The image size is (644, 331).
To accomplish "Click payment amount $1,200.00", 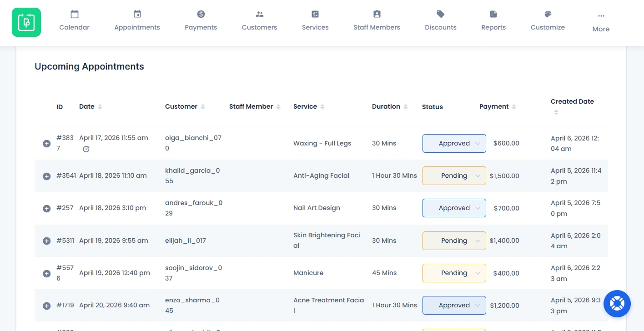I will coord(504,305).
